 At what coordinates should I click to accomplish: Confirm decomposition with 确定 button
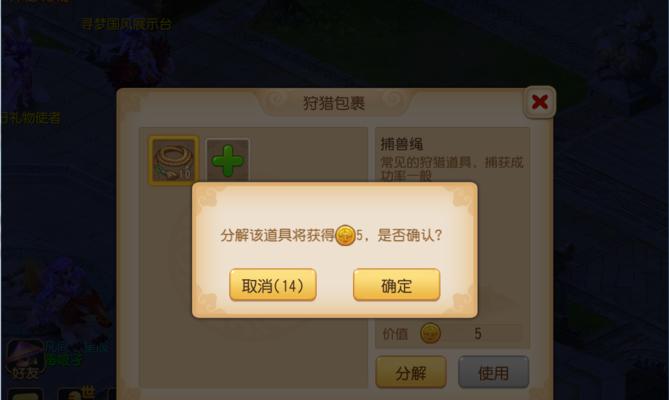[x=396, y=285]
